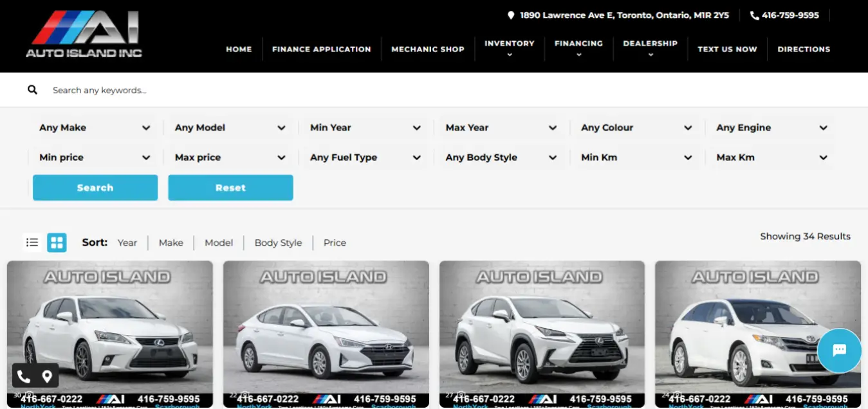Sort results by Price
This screenshot has height=409, width=868.
coord(335,243)
